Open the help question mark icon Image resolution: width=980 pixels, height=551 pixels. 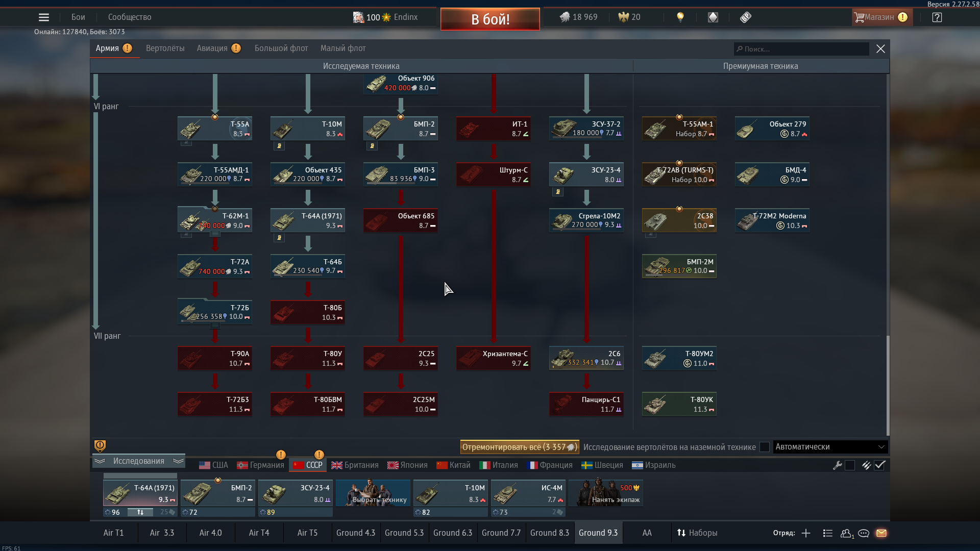[937, 17]
